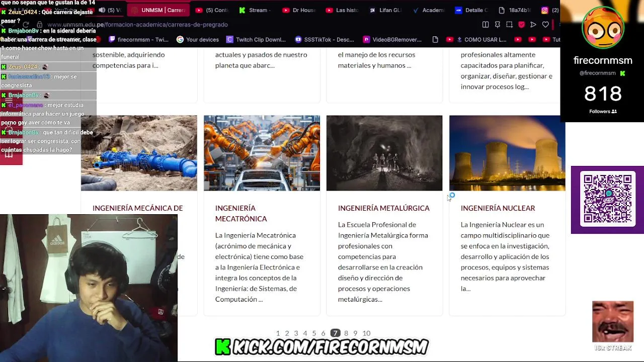Click the Ingeniería Metalúrgica description paragraph
The image size is (644, 362).
383,262
